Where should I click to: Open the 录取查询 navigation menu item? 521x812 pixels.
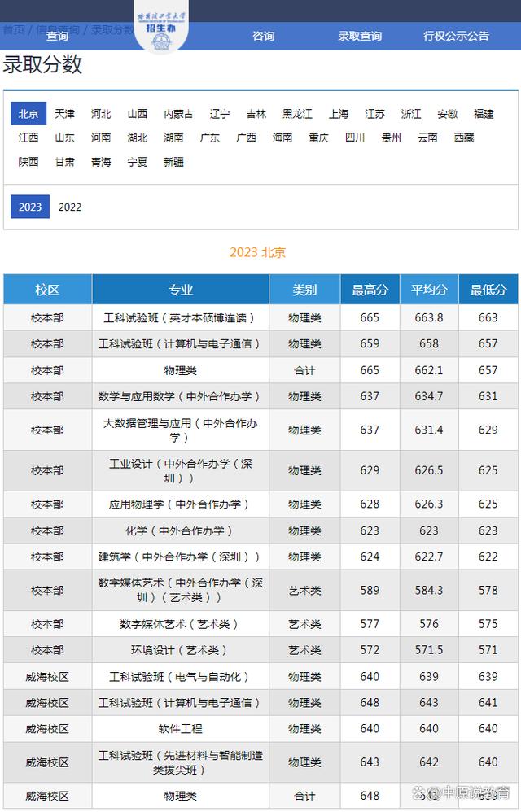(360, 37)
